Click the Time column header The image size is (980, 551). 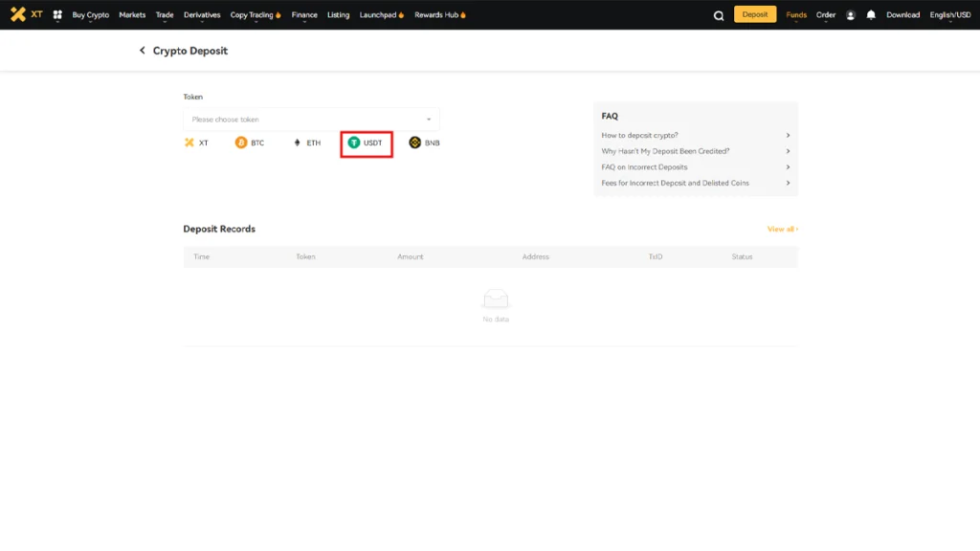pyautogui.click(x=201, y=256)
